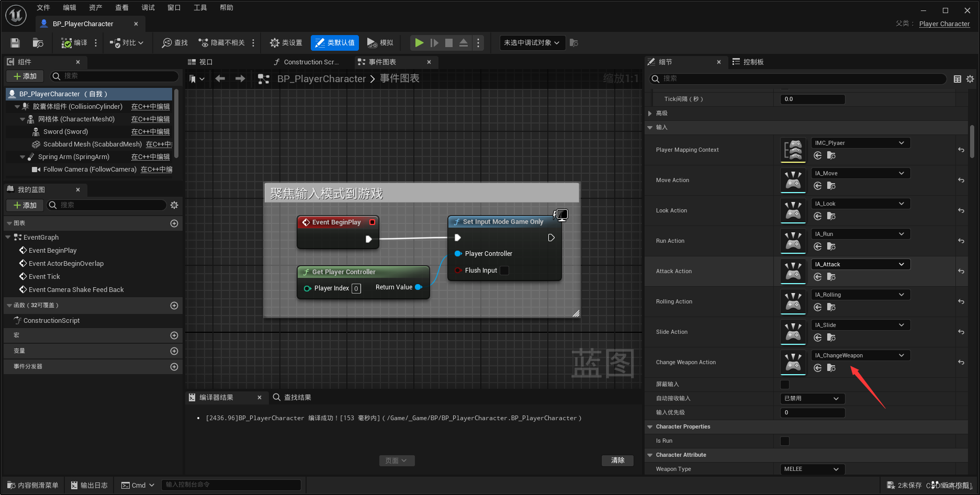Viewport: 980px width, 495px height.
Task: Select Class Defaults (类默认值) button
Action: point(335,43)
